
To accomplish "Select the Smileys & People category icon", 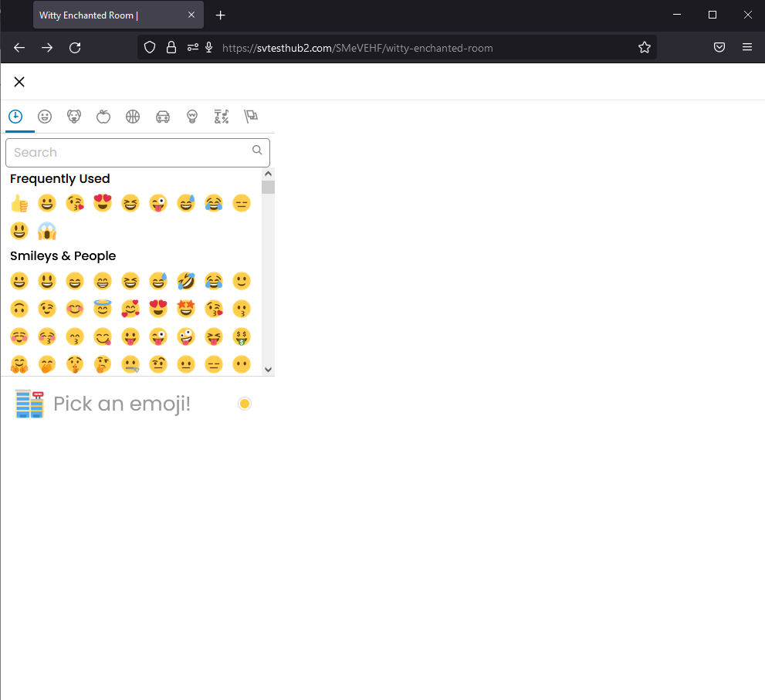I will click(44, 117).
